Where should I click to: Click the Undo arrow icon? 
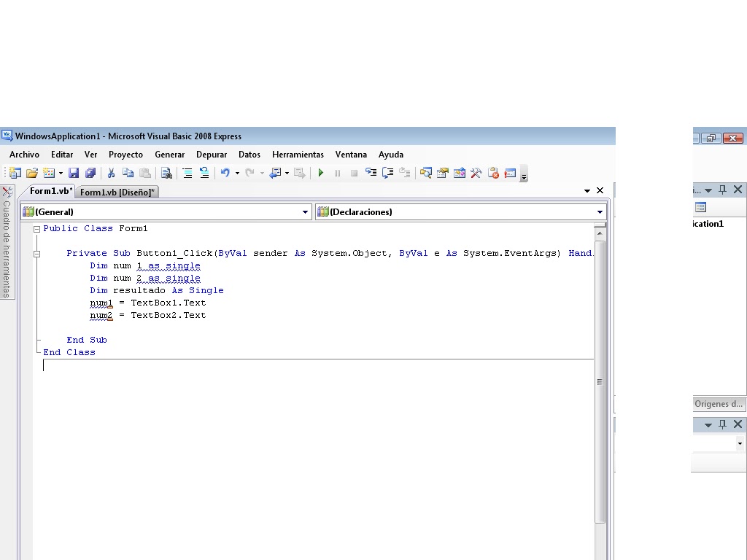[225, 173]
